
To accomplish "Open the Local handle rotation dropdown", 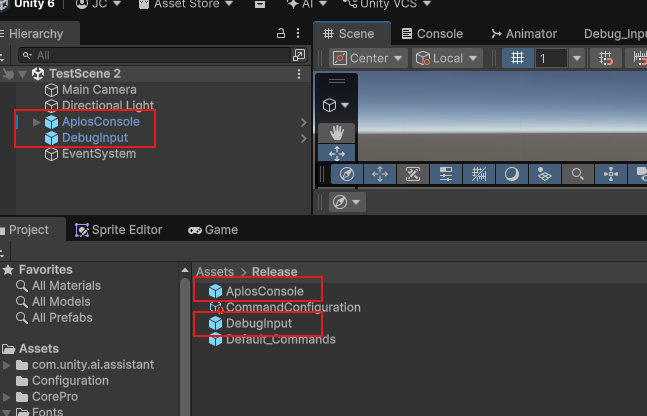I will click(x=447, y=58).
